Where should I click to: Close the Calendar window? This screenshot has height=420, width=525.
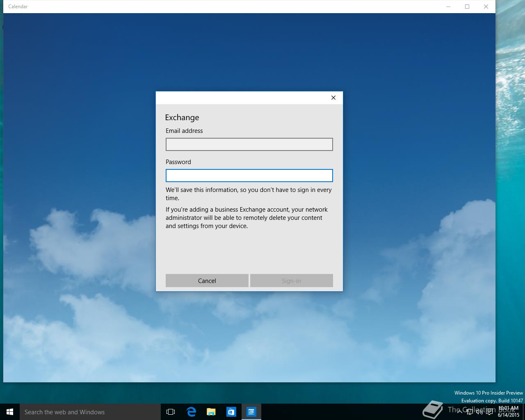(486, 7)
